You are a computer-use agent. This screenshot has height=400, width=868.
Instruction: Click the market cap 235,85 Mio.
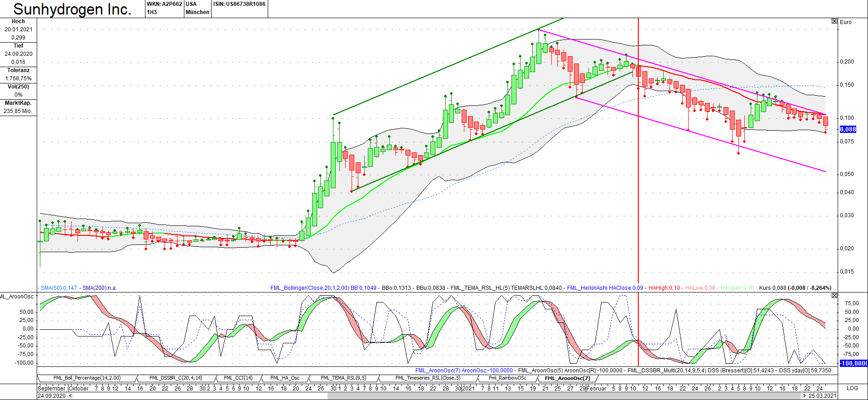coord(18,111)
